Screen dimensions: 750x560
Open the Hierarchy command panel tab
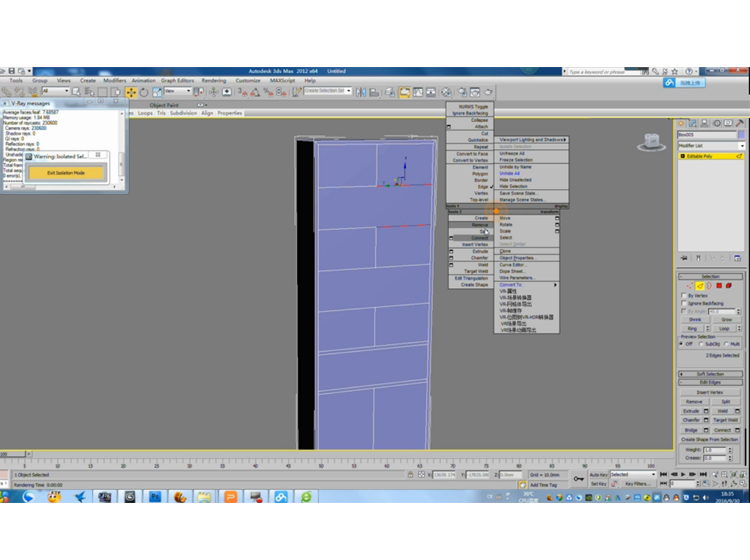tap(705, 123)
